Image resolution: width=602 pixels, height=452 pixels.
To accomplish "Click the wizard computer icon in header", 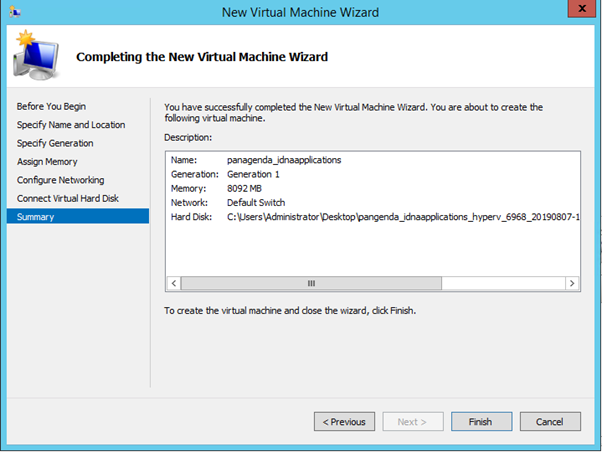I will click(34, 55).
